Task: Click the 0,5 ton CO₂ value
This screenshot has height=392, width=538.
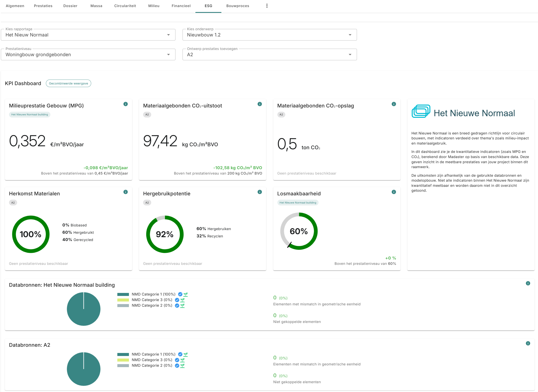Action: tap(299, 144)
